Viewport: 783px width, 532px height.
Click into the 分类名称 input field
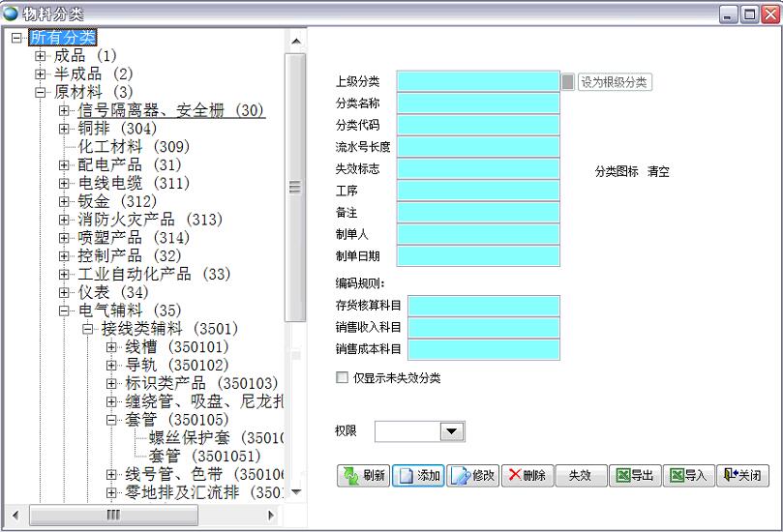click(478, 103)
